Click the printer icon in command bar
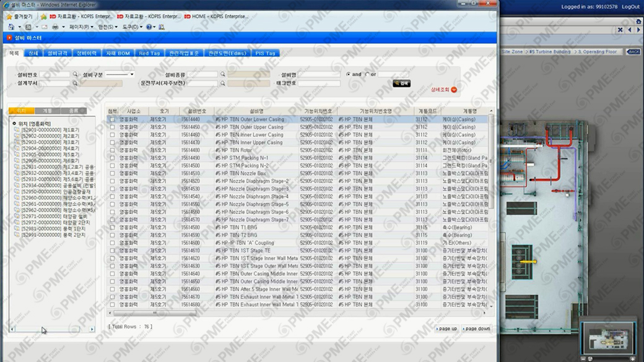The image size is (644, 362). pyautogui.click(x=55, y=27)
